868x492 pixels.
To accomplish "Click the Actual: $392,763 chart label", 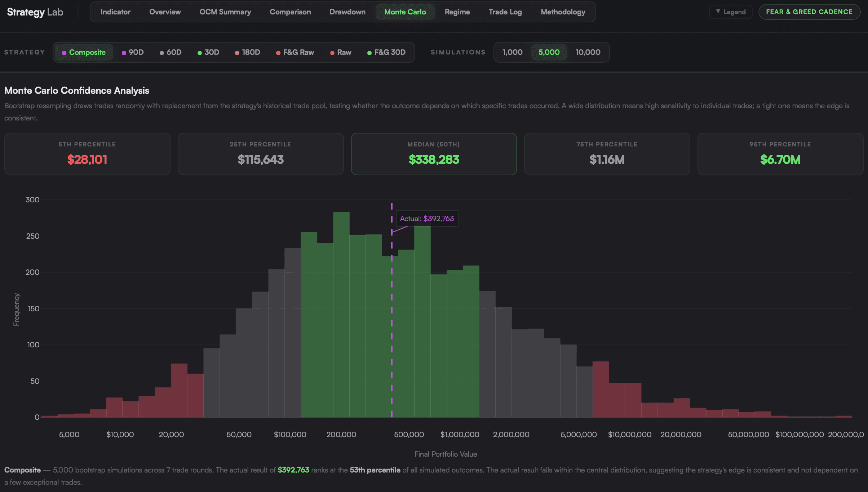I will 427,219.
